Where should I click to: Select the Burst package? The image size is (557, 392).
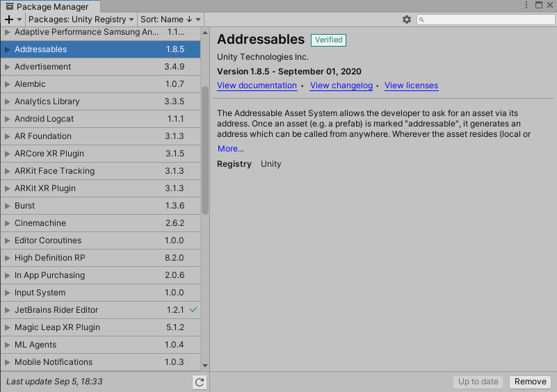pyautogui.click(x=101, y=206)
